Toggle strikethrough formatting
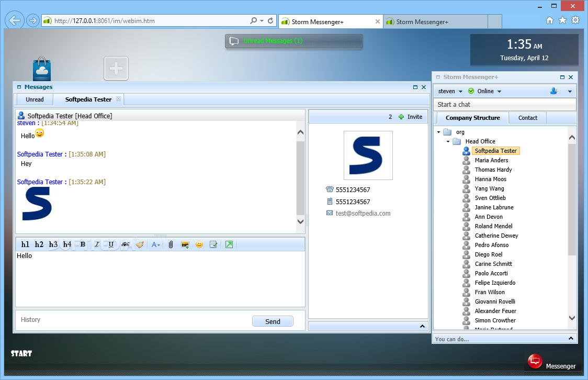Screen dimensions: 588x380 click(x=125, y=244)
